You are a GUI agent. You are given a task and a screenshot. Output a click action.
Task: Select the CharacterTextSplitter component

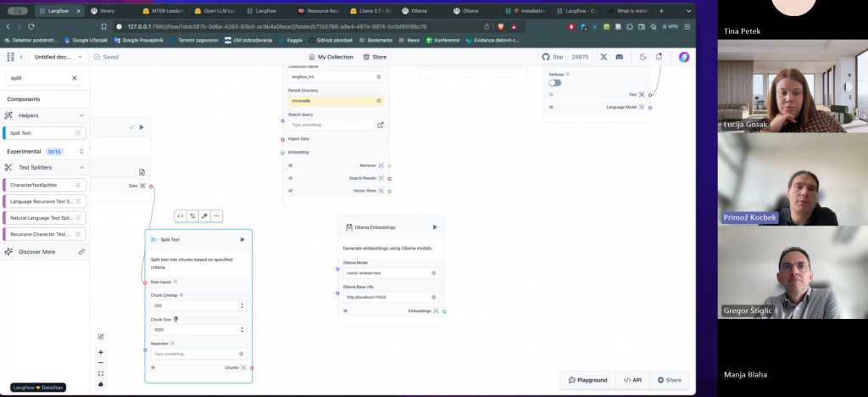[44, 185]
